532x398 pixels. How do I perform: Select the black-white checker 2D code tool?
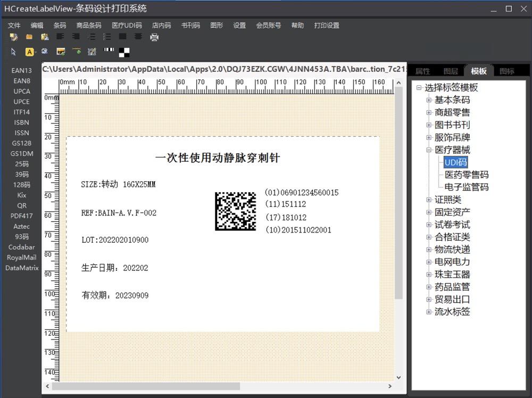(x=124, y=52)
